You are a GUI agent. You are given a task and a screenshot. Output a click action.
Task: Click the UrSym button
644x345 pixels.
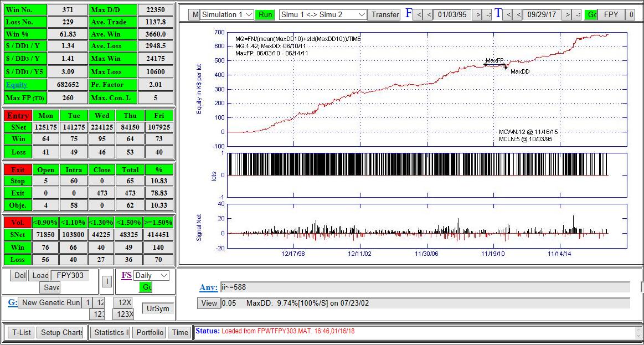tap(158, 308)
